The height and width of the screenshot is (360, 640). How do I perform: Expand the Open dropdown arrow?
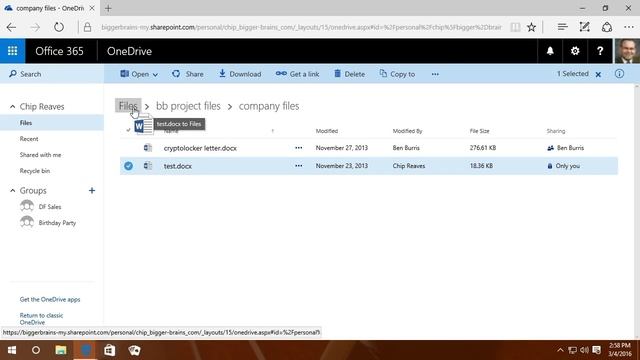(155, 75)
